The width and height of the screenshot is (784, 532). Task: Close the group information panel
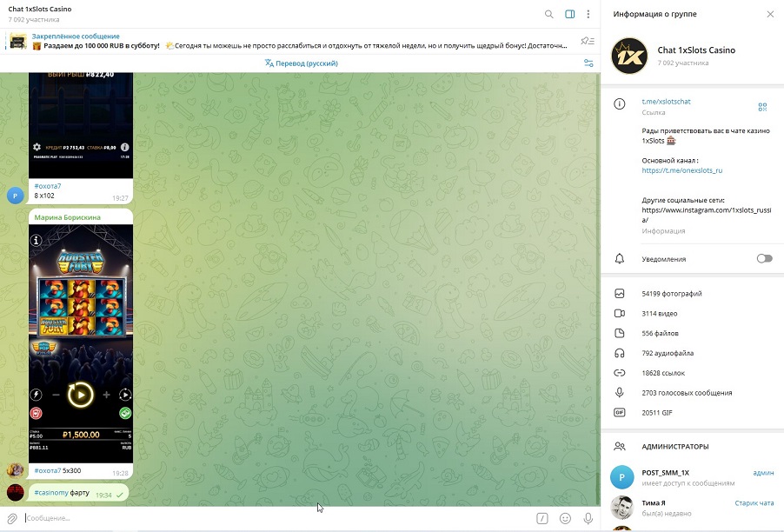[770, 14]
